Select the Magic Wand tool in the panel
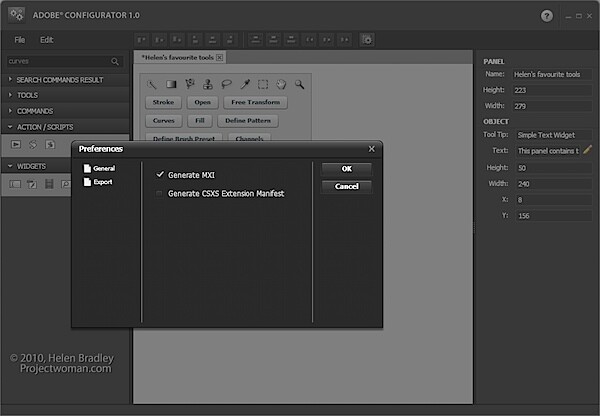600x416 pixels. (x=152, y=84)
